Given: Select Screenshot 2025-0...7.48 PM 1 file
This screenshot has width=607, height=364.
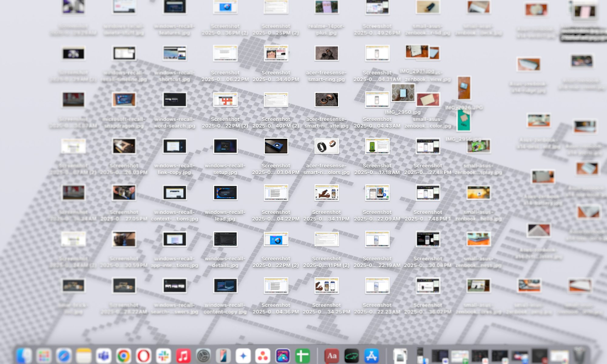Looking at the screenshot, I should coord(428,193).
